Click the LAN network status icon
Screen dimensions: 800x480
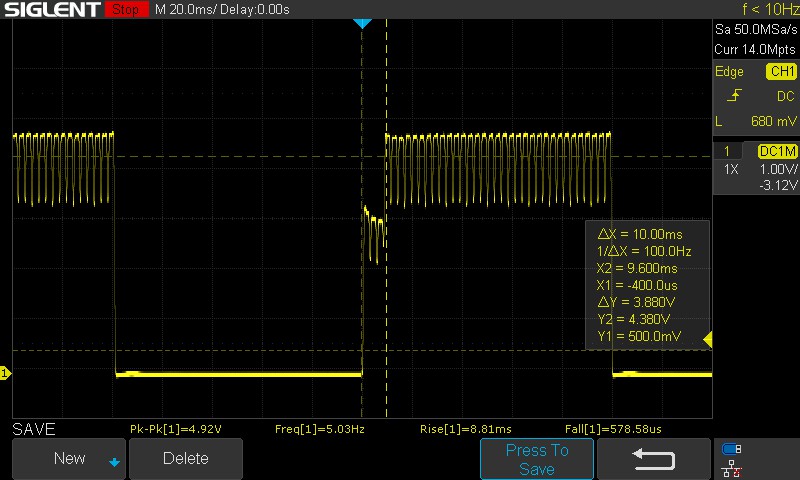[x=732, y=468]
